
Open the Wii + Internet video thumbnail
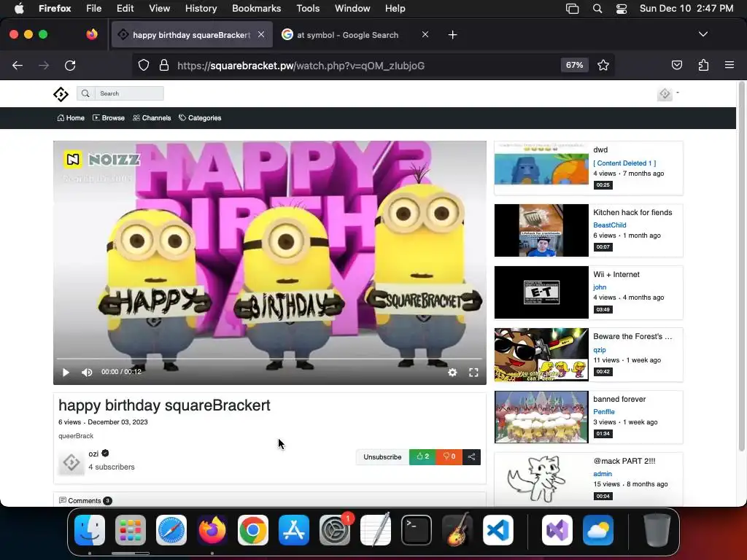click(541, 292)
